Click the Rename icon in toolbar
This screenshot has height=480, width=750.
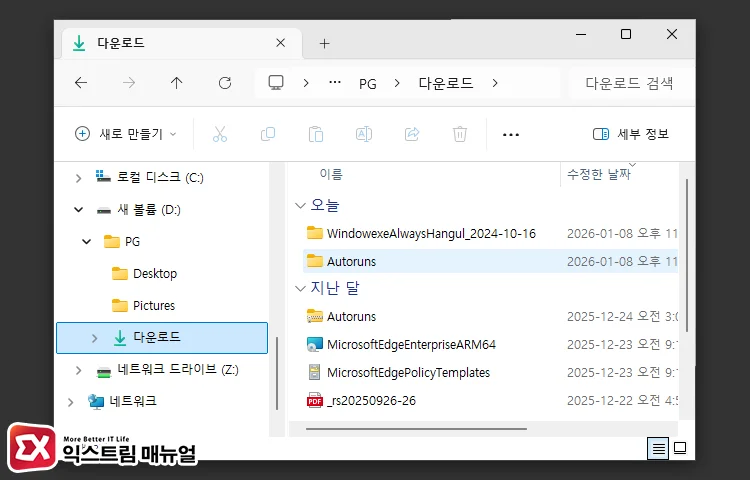pos(364,134)
